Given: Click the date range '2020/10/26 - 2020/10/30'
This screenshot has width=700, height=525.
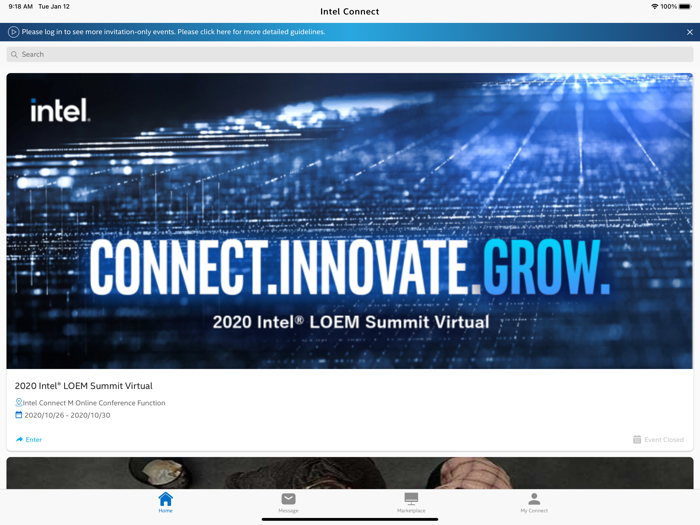Looking at the screenshot, I should 67,415.
